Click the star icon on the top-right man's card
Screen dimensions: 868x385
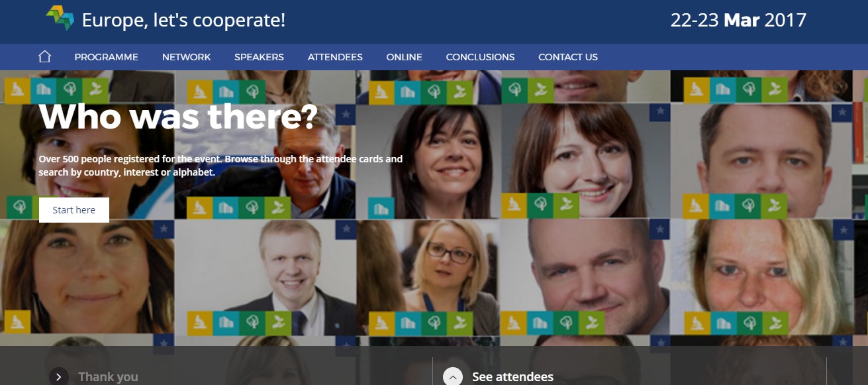click(842, 113)
